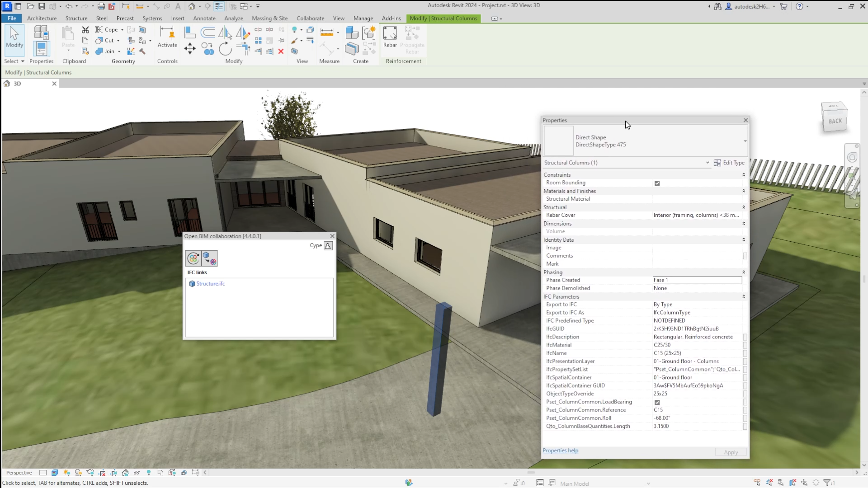Click the small box beside IfcMaterial value
Viewport: 868px width, 488px height.
coord(745,345)
